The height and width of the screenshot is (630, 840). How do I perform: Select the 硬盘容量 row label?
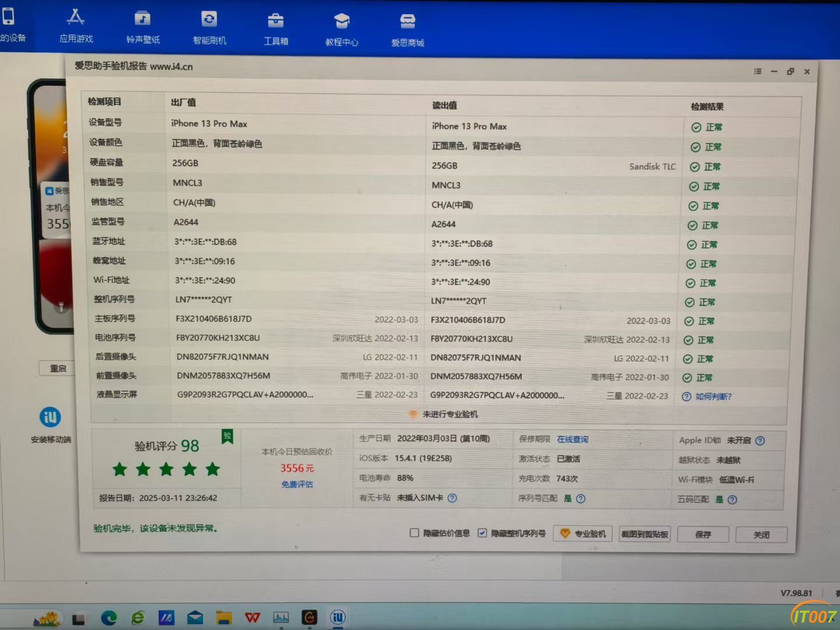[106, 162]
